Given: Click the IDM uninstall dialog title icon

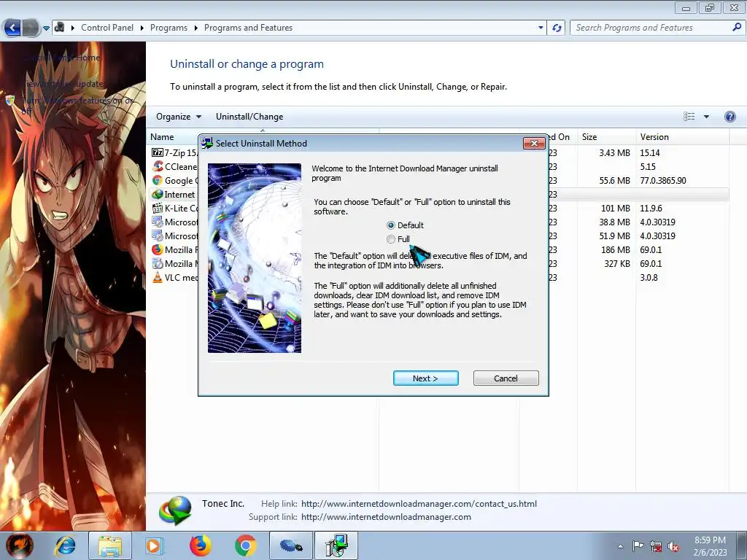Looking at the screenshot, I should click(x=207, y=144).
